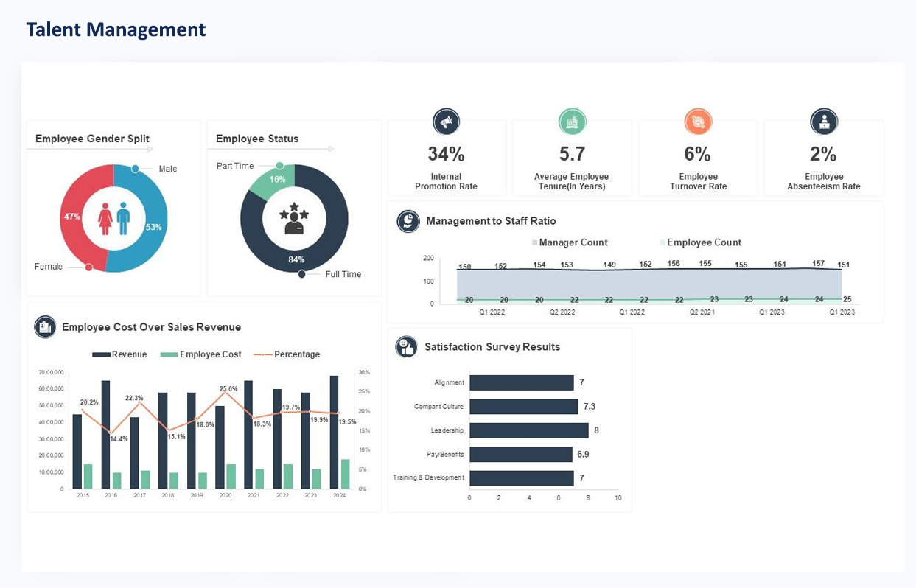Image resolution: width=916 pixels, height=588 pixels.
Task: Click the Talent Management title
Action: point(116,29)
